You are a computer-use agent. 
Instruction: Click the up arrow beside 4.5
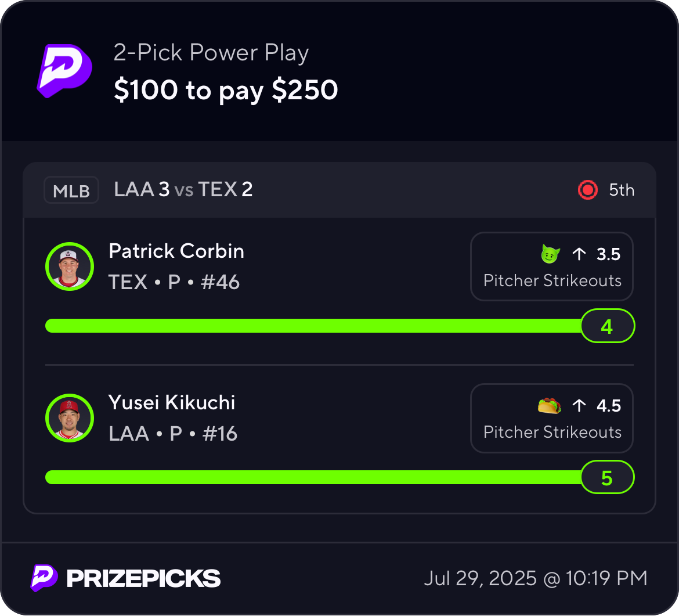pos(579,406)
